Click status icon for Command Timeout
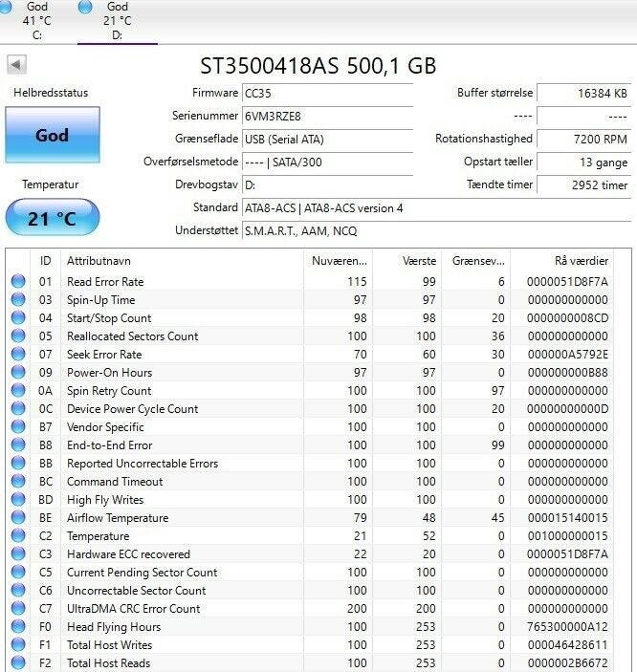 point(18,481)
